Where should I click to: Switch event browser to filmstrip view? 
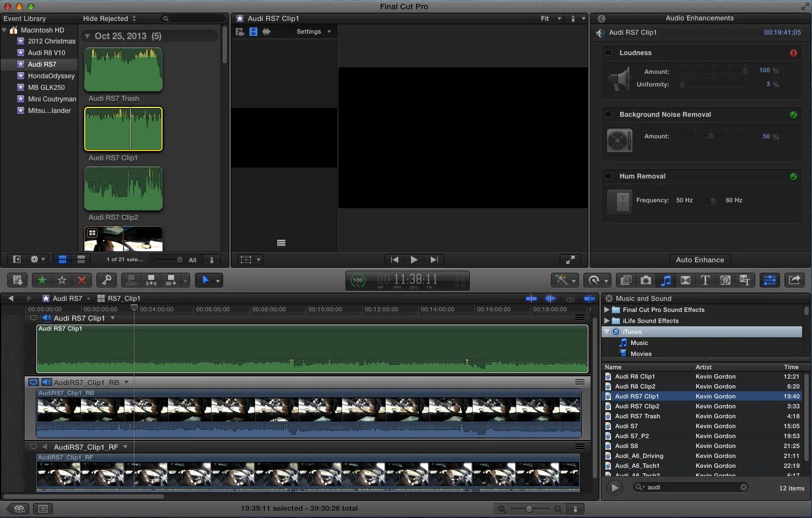(x=62, y=259)
